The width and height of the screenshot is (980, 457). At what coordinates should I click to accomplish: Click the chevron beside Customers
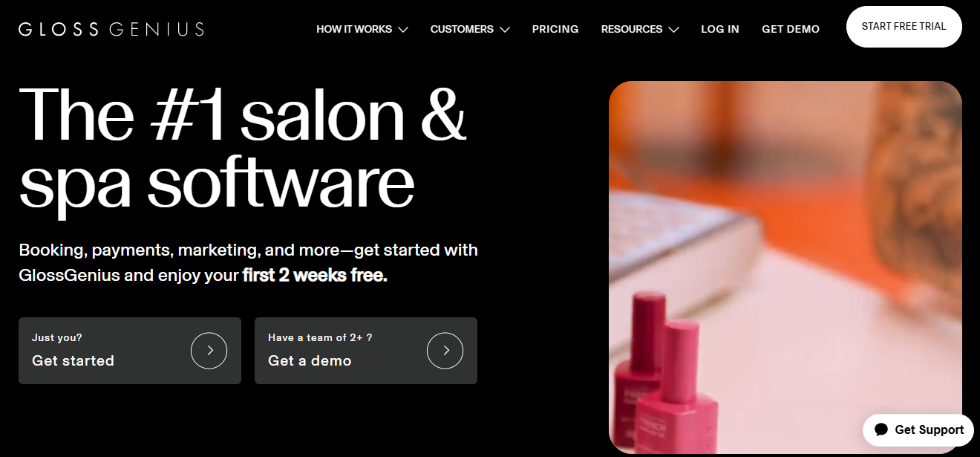coord(505,30)
